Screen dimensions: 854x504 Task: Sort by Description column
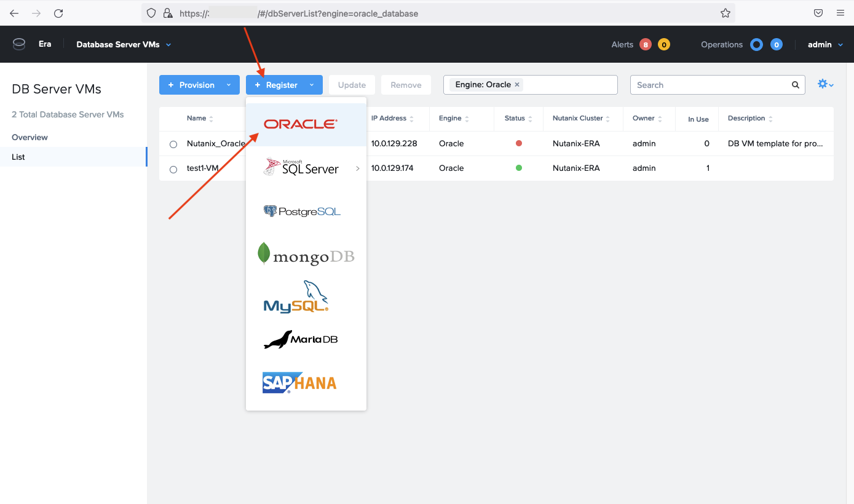750,119
